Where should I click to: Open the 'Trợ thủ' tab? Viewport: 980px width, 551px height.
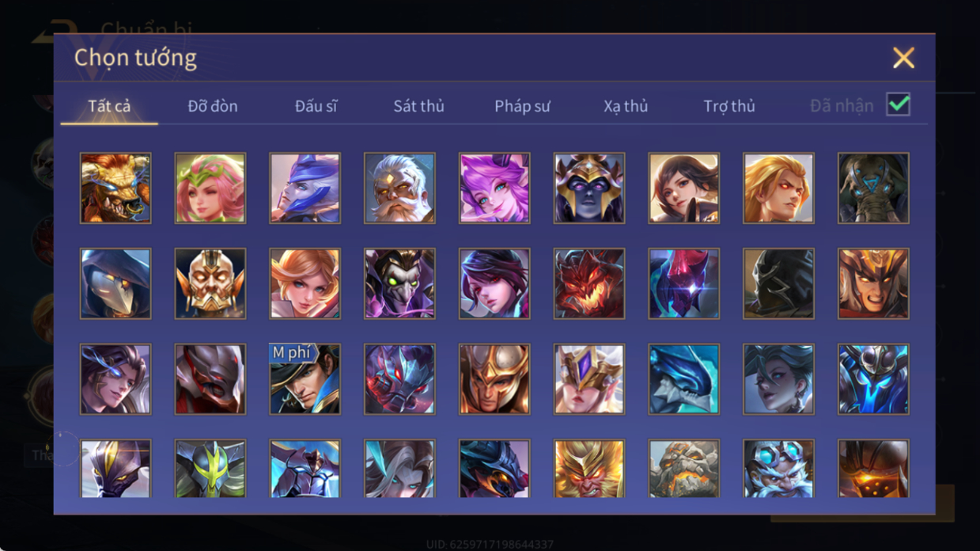[729, 106]
